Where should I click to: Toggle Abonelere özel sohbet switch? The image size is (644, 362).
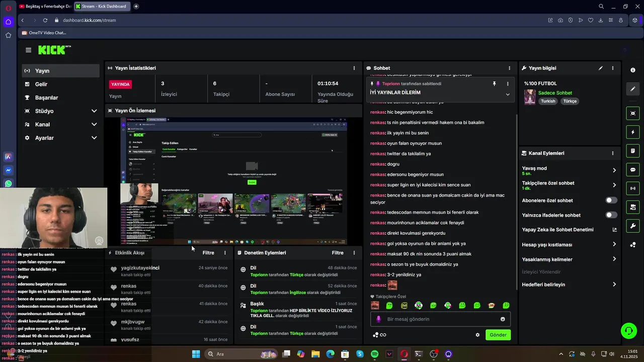[611, 200]
